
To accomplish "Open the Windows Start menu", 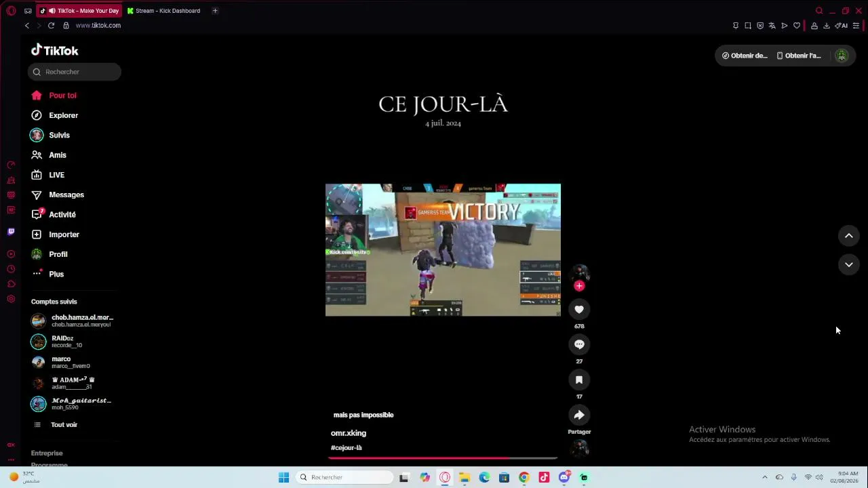I will point(283,478).
